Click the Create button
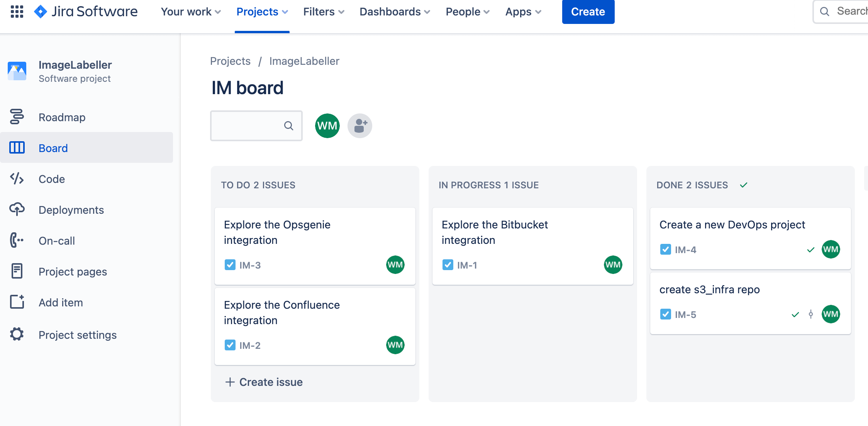The height and width of the screenshot is (426, 868). (588, 12)
